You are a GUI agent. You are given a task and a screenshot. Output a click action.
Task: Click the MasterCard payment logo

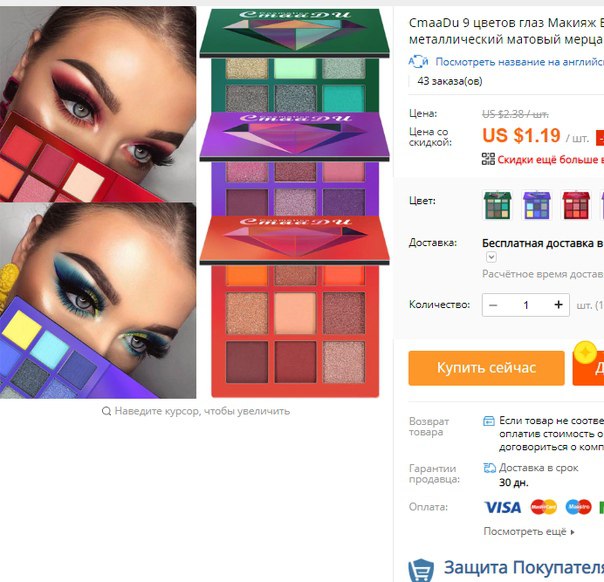pyautogui.click(x=544, y=507)
